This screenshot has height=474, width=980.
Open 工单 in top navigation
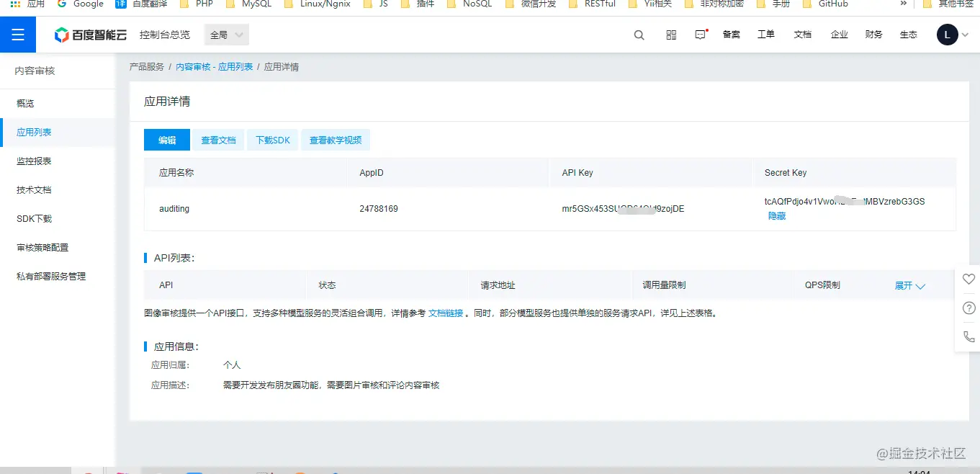click(x=766, y=35)
